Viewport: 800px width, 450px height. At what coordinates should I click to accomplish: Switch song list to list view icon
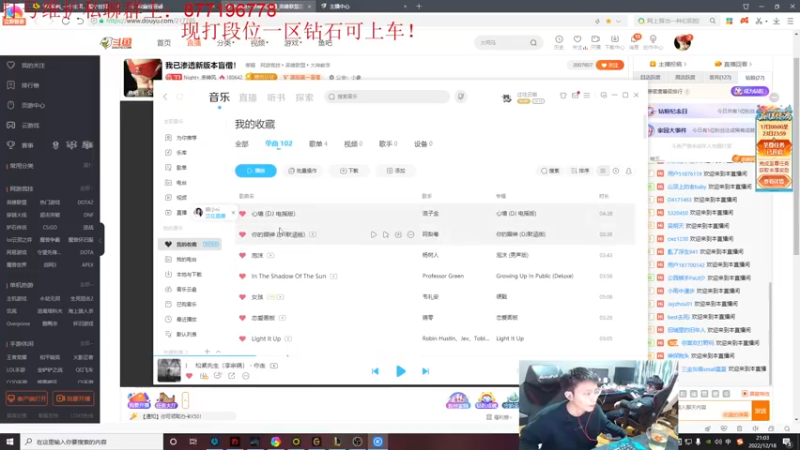click(603, 171)
